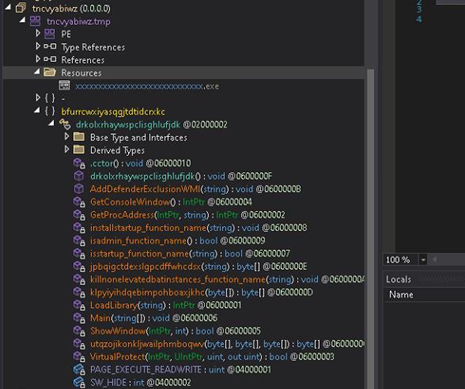
Task: Click the drkolxrhaywspclisghlufjdk class icon
Action: [x=65, y=124]
